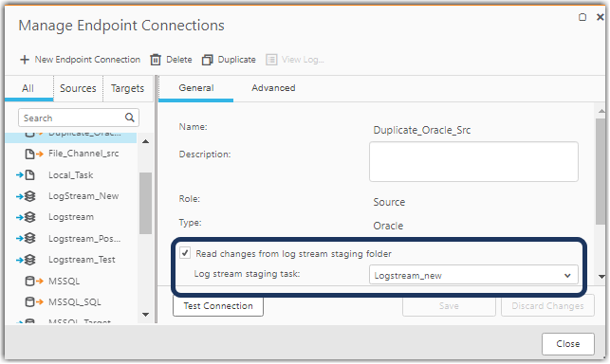Click settings panel scroll down arrow
610x364 pixels.
point(601,277)
